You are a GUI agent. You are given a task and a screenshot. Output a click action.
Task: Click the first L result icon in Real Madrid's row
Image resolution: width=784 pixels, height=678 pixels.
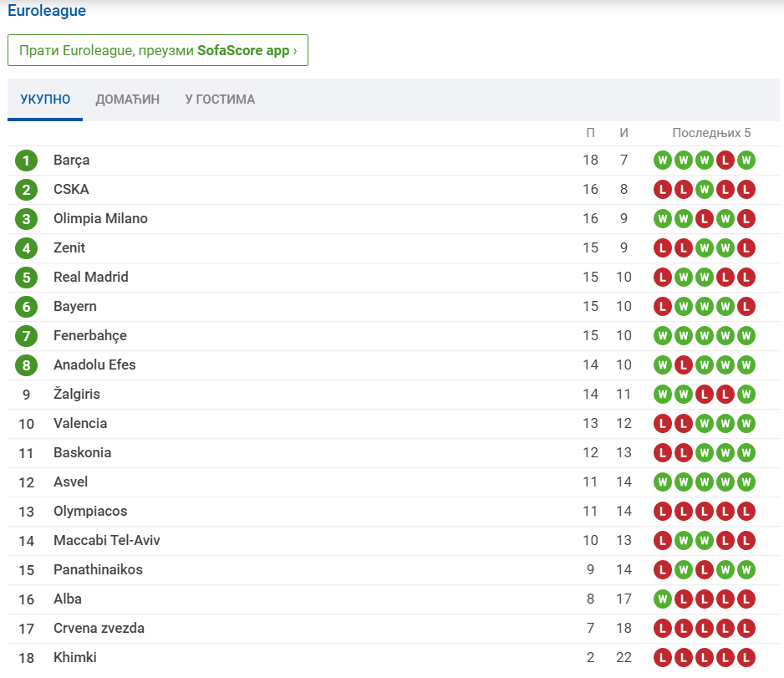663,278
